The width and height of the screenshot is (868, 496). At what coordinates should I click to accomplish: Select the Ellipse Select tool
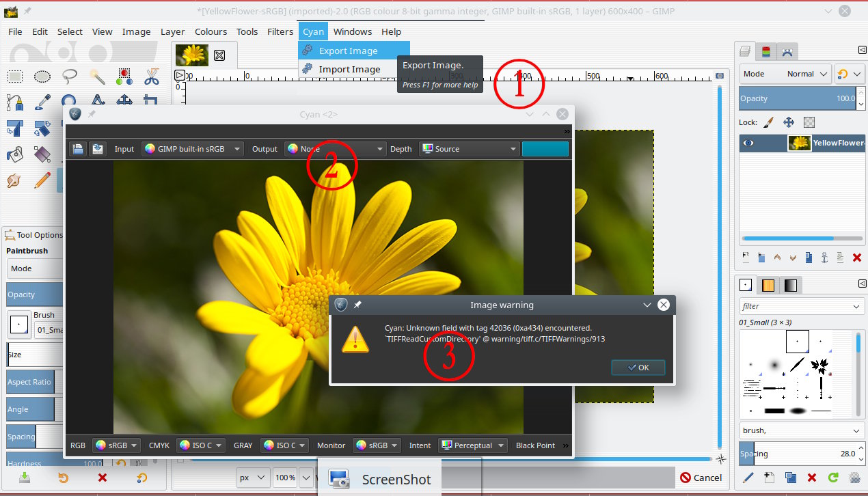pyautogui.click(x=42, y=76)
